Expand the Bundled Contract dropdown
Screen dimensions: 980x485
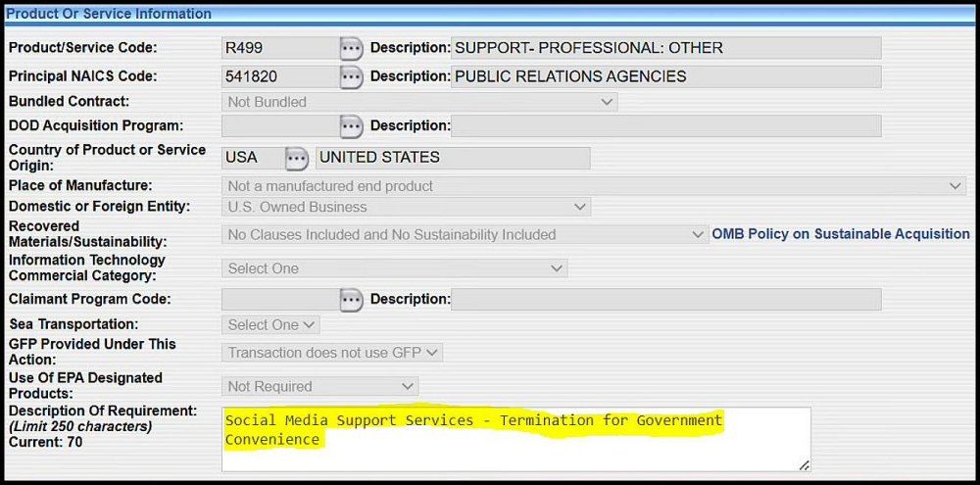point(419,102)
